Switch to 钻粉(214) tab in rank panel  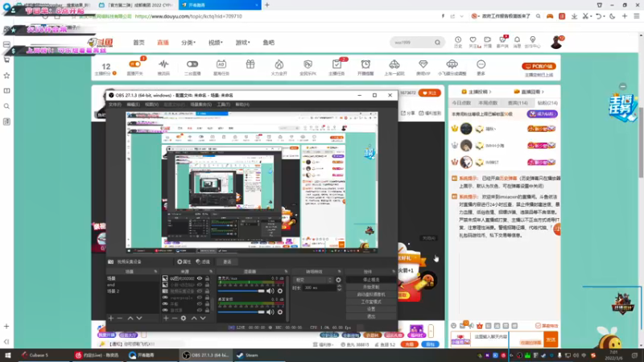pos(547,103)
